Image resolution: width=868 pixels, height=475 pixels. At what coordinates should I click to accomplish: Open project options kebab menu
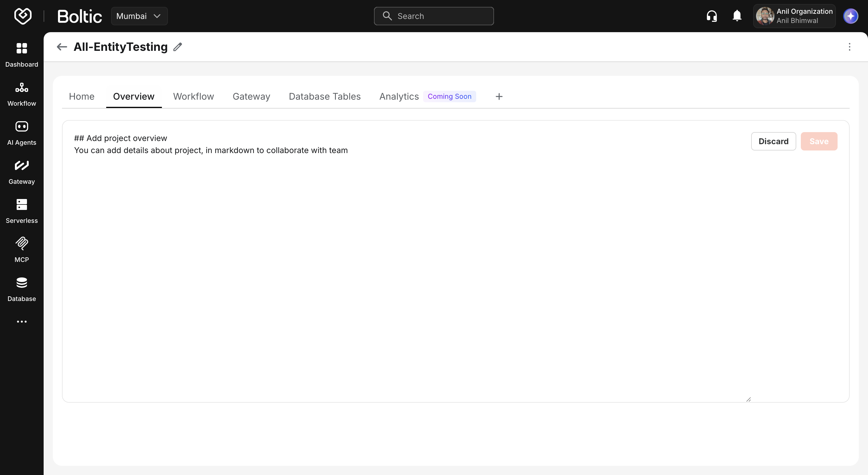(x=849, y=47)
